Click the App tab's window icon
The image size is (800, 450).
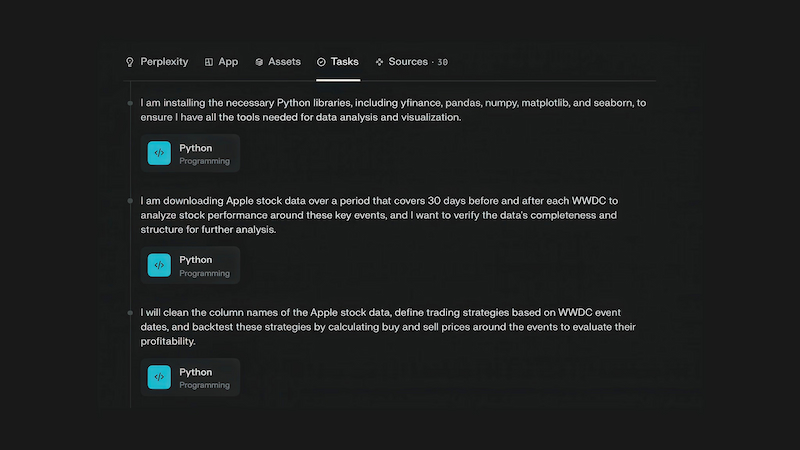click(x=209, y=62)
